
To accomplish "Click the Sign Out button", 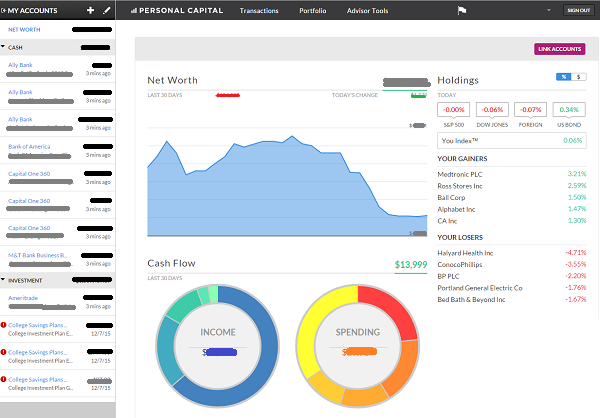I will tap(579, 10).
